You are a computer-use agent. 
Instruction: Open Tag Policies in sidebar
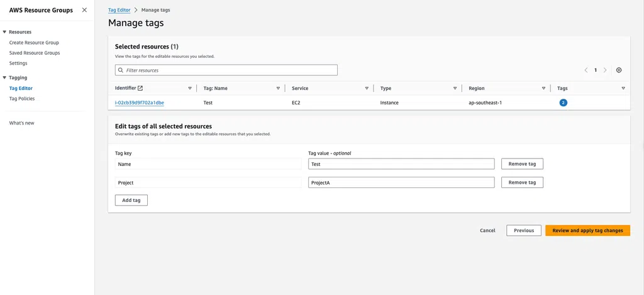pyautogui.click(x=22, y=99)
